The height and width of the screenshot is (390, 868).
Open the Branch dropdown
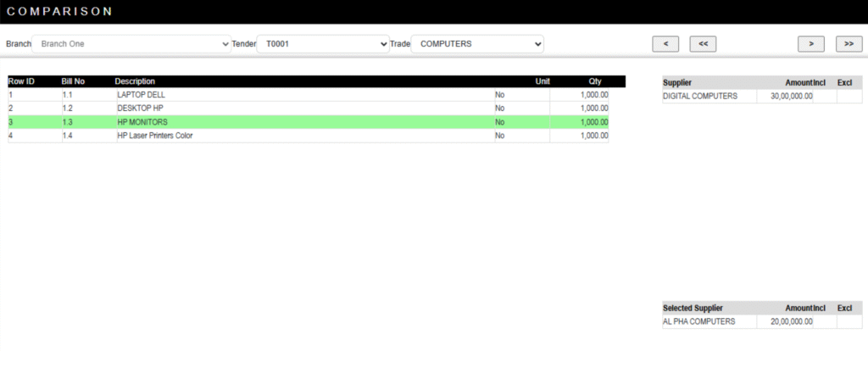131,43
